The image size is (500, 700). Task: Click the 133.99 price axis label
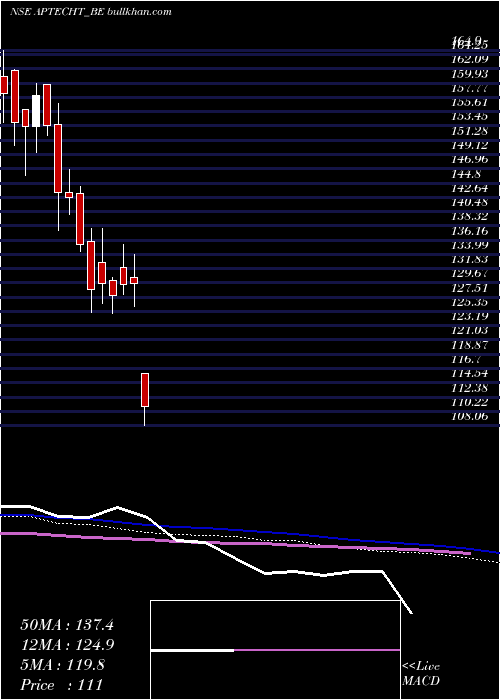pos(470,245)
